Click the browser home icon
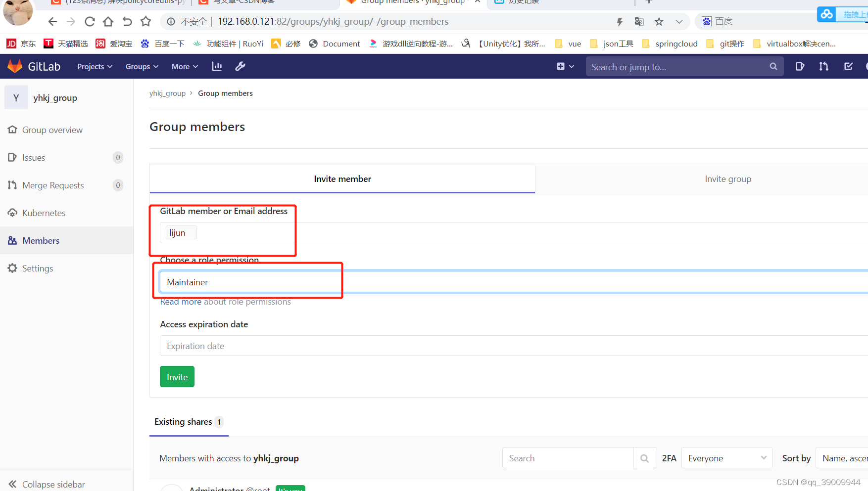The image size is (868, 491). click(108, 21)
